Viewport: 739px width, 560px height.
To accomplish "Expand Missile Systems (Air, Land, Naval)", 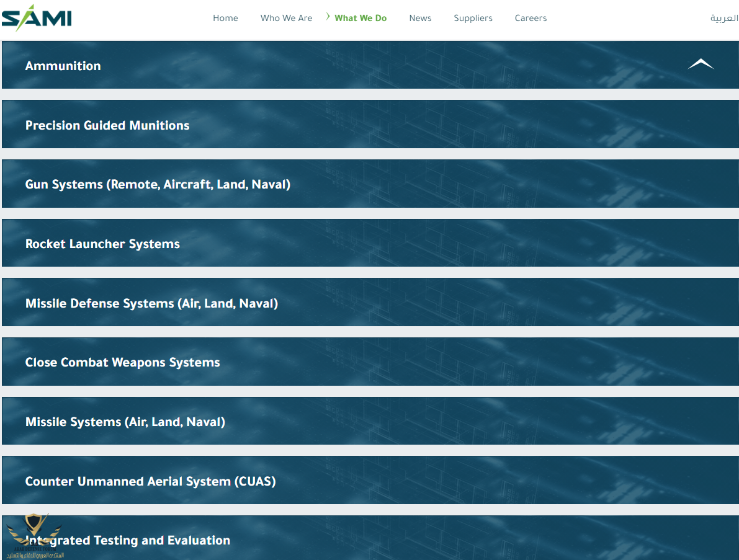I will pos(125,422).
